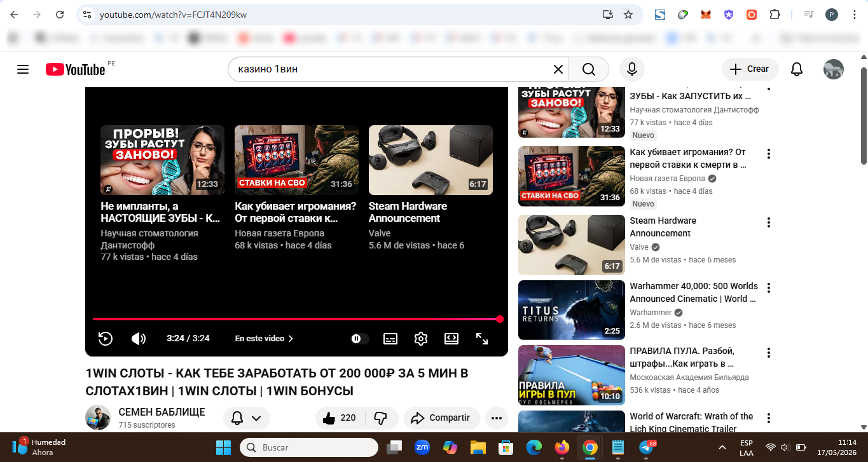Open the Crear create button
This screenshot has height=462, width=868.
[x=750, y=69]
